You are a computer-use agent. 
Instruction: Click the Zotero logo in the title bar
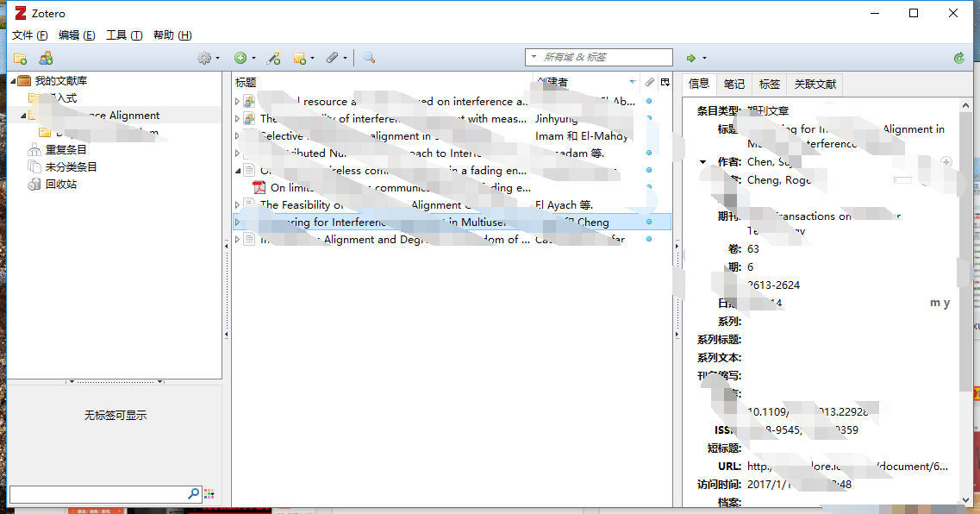tap(21, 13)
